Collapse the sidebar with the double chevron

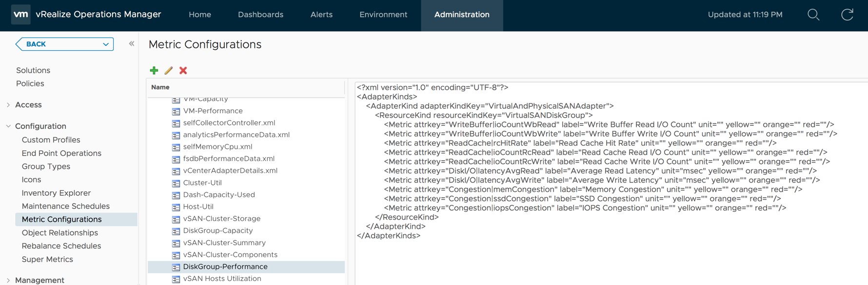click(132, 44)
